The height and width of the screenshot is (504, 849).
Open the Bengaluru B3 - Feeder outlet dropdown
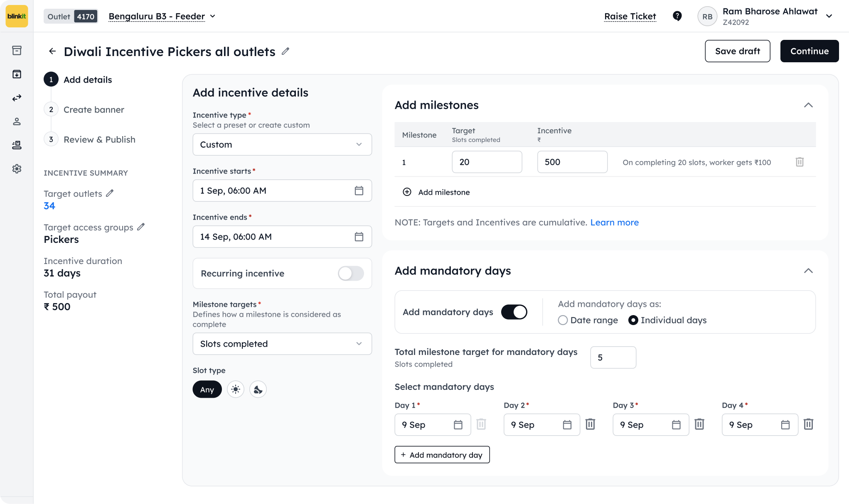[162, 16]
